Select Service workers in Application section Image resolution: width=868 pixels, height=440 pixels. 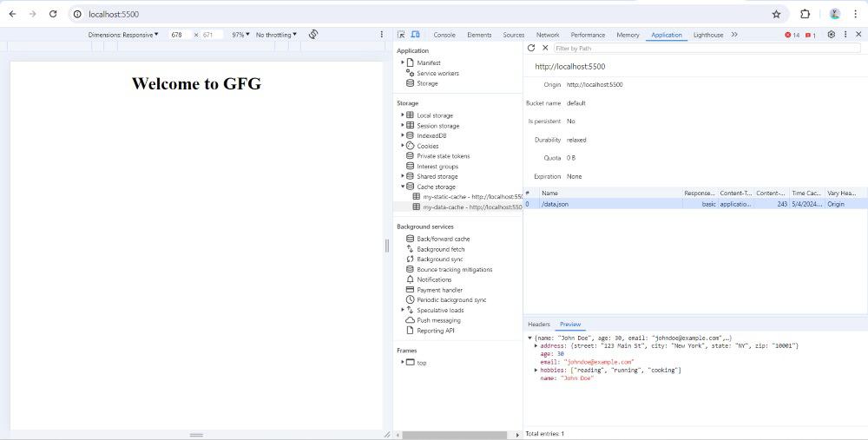pyautogui.click(x=437, y=73)
